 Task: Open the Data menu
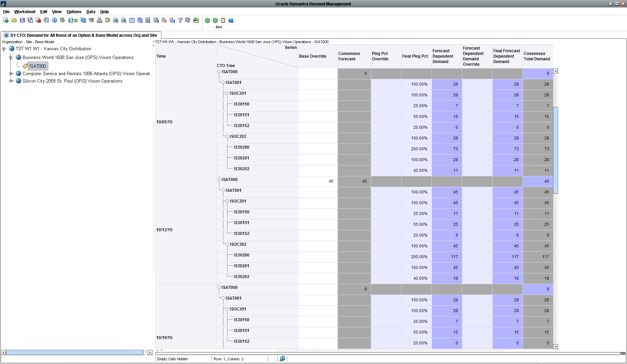click(91, 11)
